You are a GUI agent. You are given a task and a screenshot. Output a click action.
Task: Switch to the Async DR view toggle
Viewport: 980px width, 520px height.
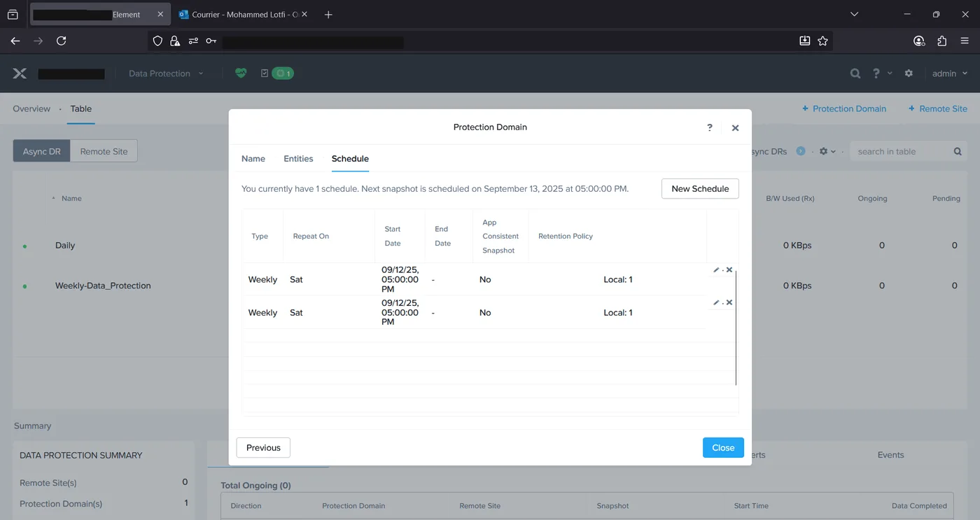[x=42, y=151]
